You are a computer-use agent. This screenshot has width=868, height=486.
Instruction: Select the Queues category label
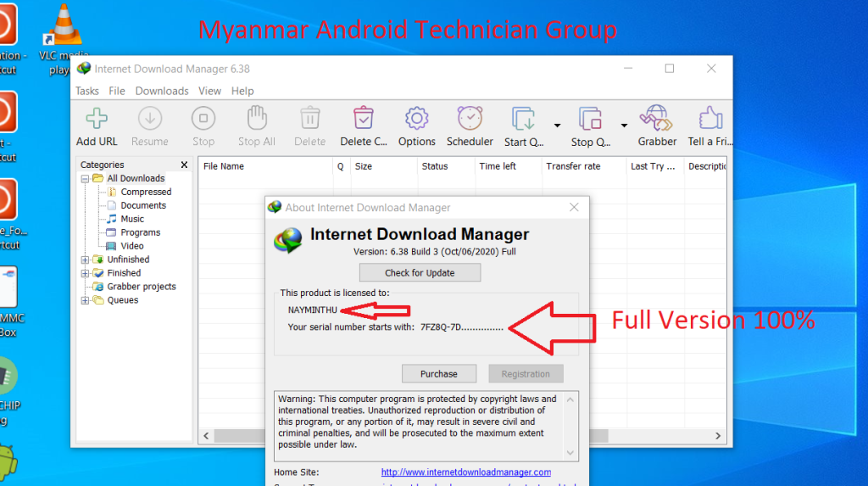(x=123, y=299)
